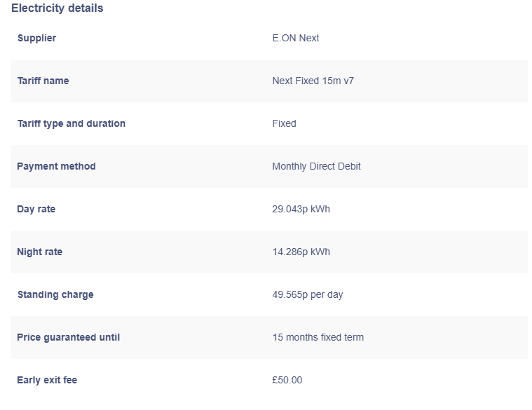Click the Supplier row label
532x410 pixels.
36,38
